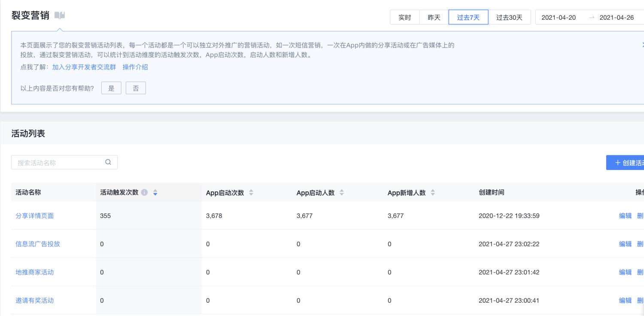Viewport: 644px width, 316px height.
Task: Open the info tooltip beside 活动触发次数
Action: click(x=145, y=193)
